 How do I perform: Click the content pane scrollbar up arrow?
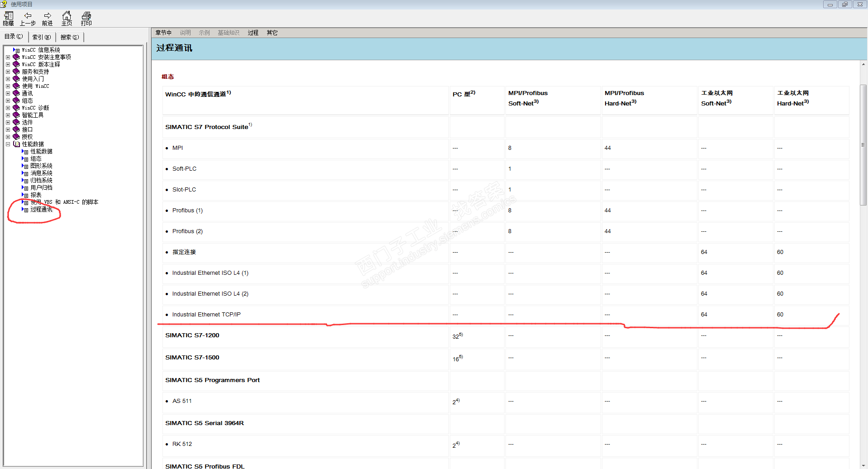pyautogui.click(x=863, y=64)
